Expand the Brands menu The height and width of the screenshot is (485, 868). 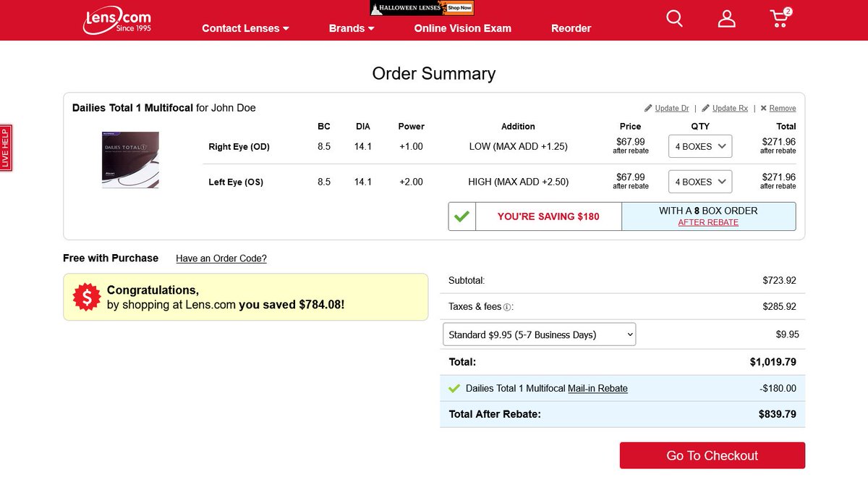[x=352, y=28]
